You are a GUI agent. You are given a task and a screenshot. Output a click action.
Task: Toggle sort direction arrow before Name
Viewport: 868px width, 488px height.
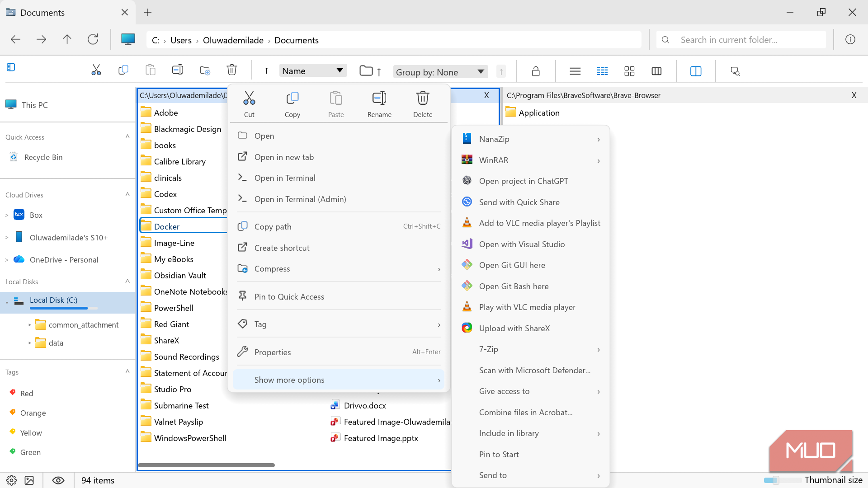(x=266, y=71)
